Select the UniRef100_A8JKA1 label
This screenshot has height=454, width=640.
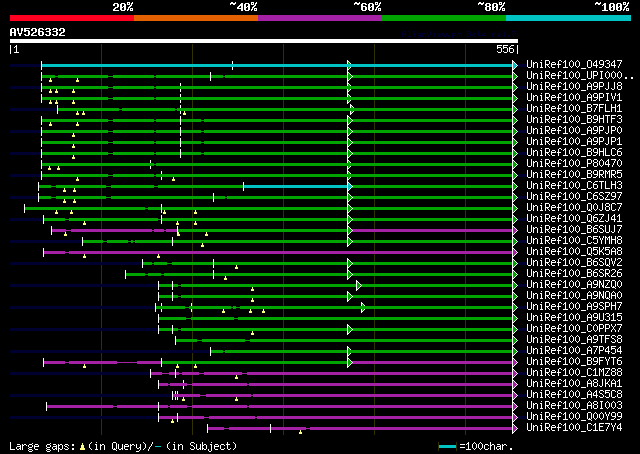pyautogui.click(x=574, y=384)
